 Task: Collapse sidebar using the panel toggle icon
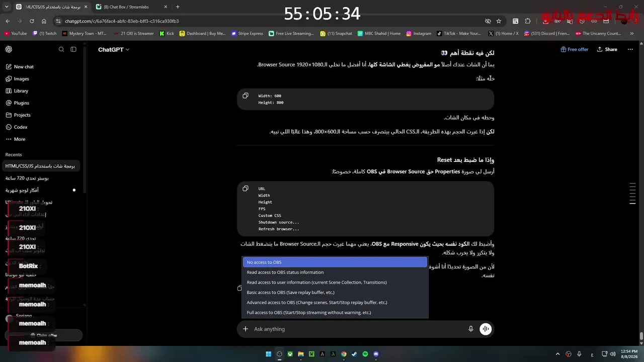(x=73, y=49)
